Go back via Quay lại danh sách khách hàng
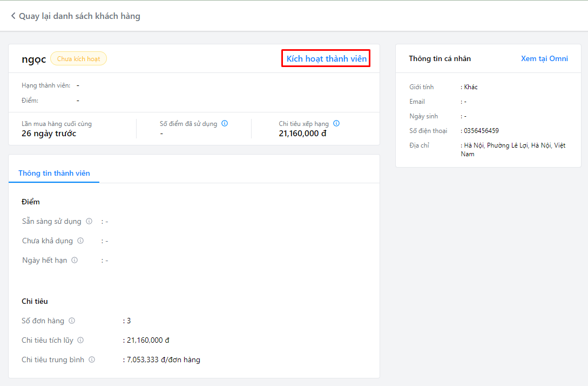Viewport: 588px width, 386px height. tap(79, 16)
